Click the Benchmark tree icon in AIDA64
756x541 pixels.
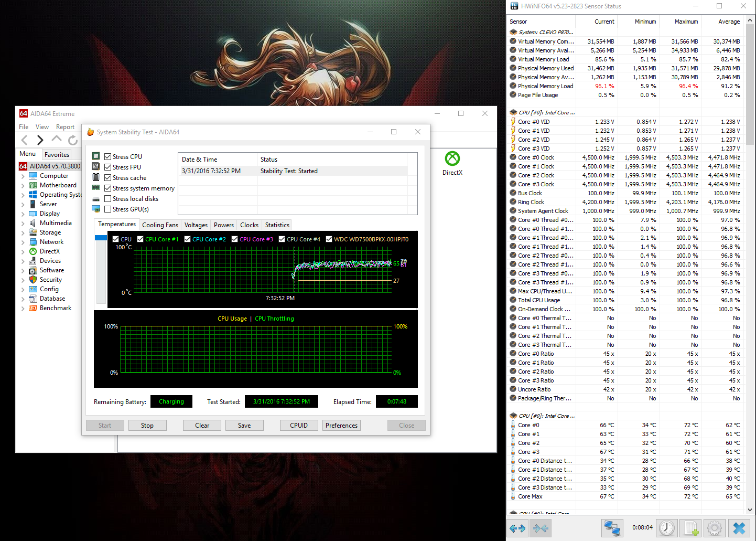(33, 308)
